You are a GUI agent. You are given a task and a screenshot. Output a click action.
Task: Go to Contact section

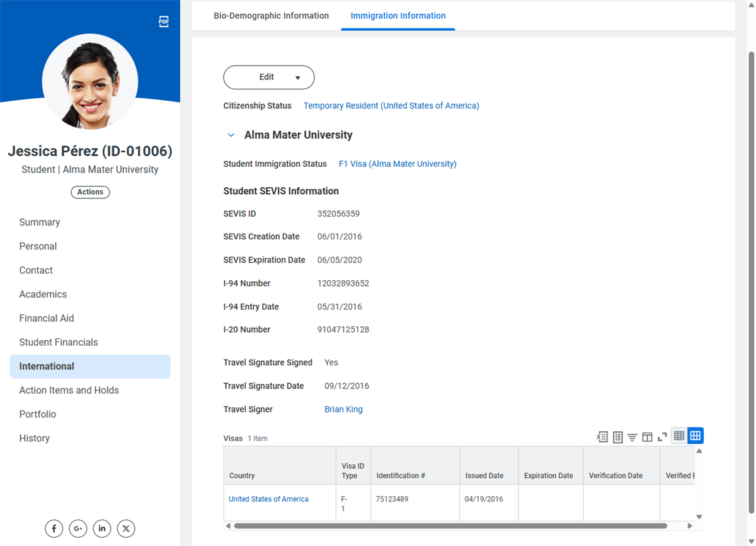coord(90,270)
